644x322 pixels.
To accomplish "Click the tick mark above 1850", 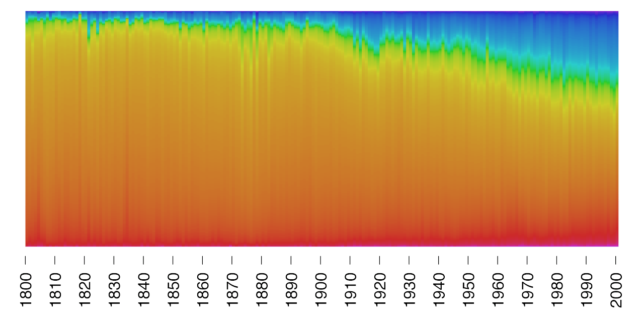I will 173,260.
